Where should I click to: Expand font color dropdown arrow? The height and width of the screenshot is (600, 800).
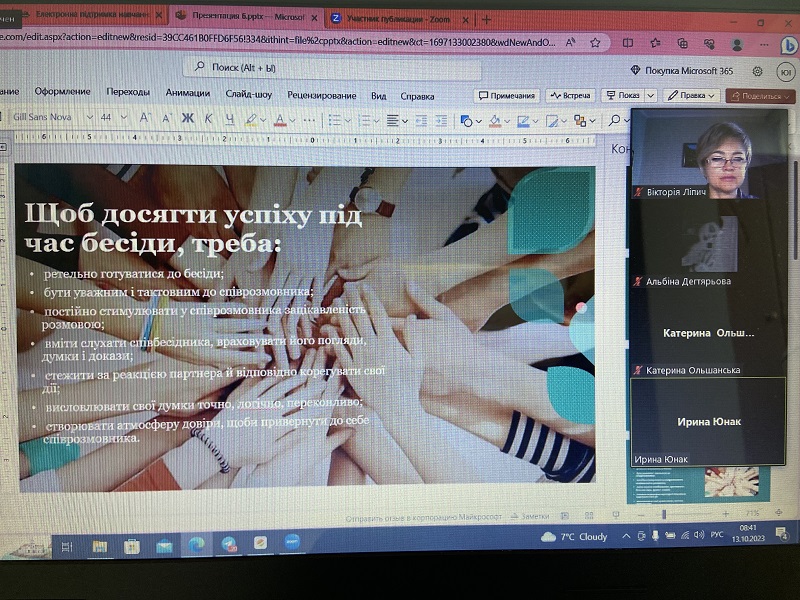coord(292,121)
